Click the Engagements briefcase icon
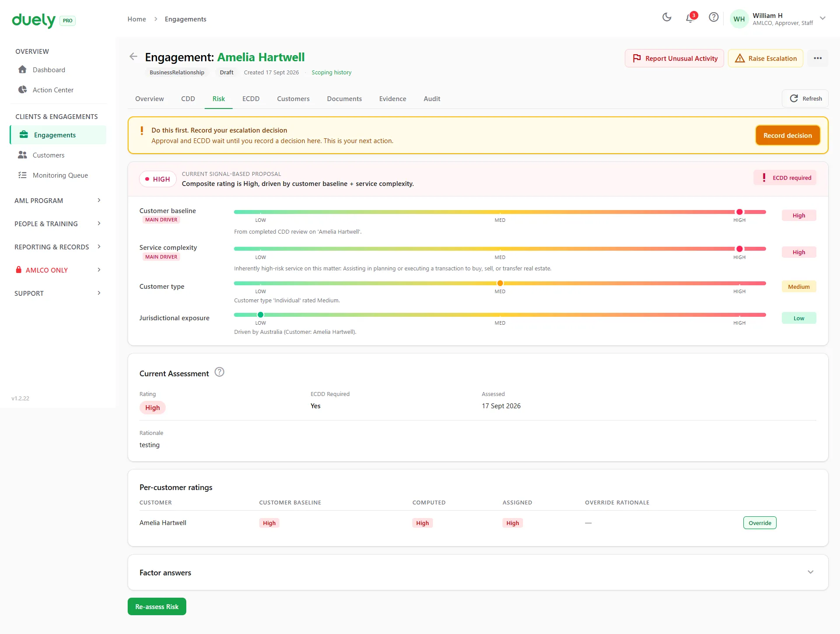The image size is (840, 634). pos(24,135)
